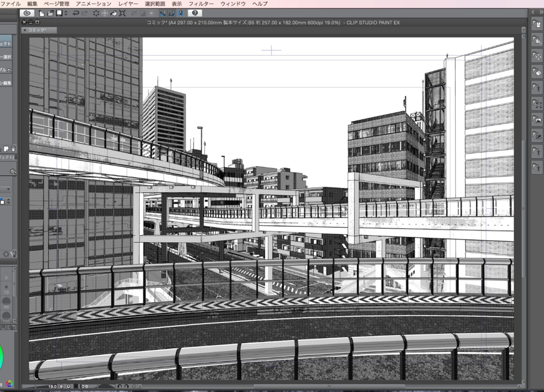The image size is (544, 392).
Task: Click the redo arrow icon
Action: [84, 13]
